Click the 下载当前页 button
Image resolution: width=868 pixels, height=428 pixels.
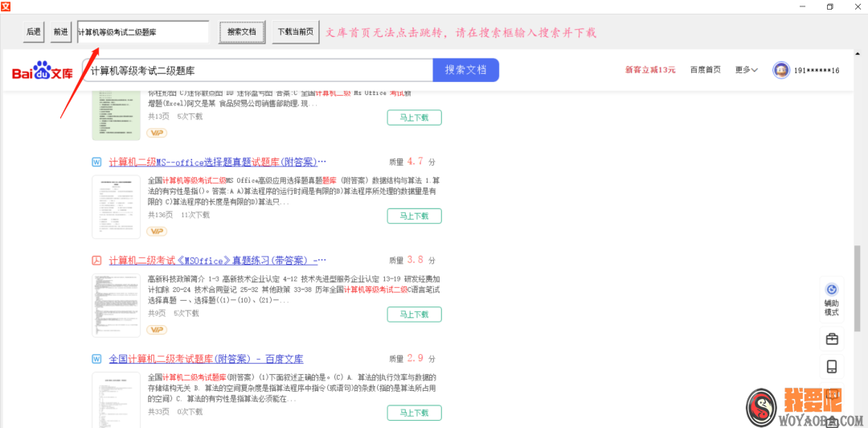coord(295,32)
